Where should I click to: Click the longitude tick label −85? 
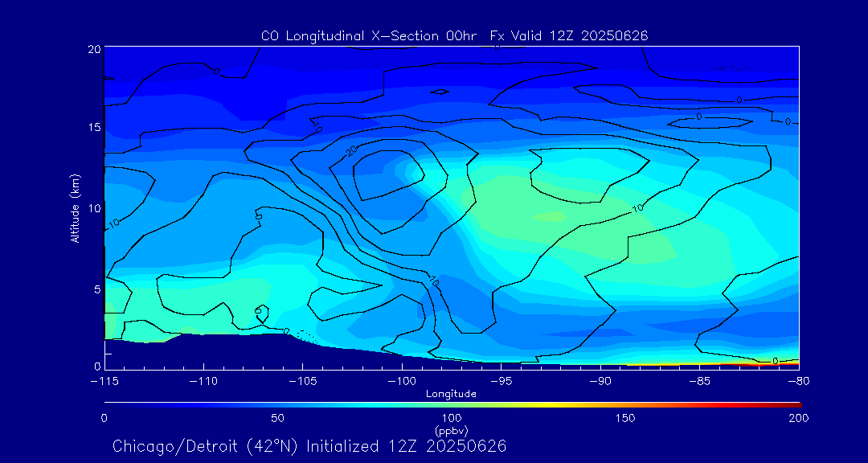click(700, 382)
